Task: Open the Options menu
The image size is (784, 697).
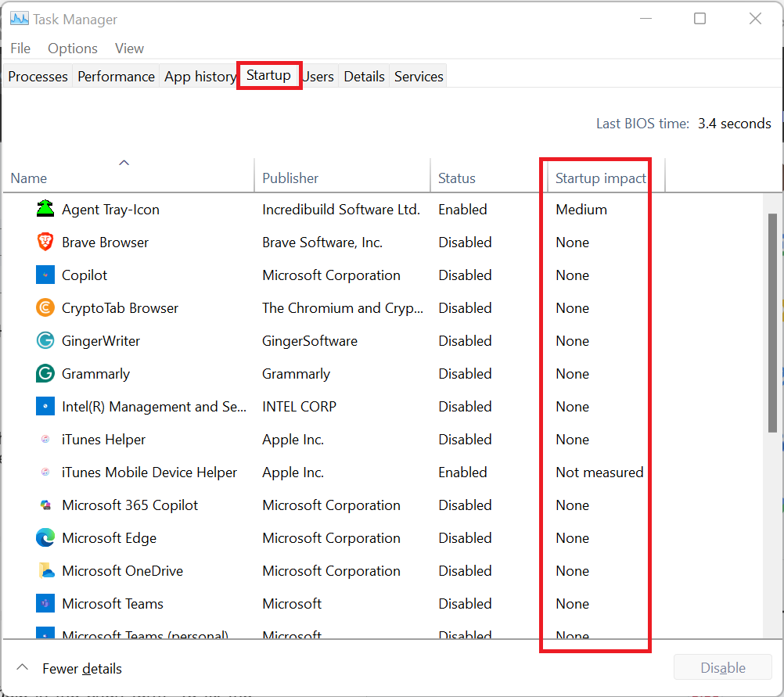Action: [73, 49]
